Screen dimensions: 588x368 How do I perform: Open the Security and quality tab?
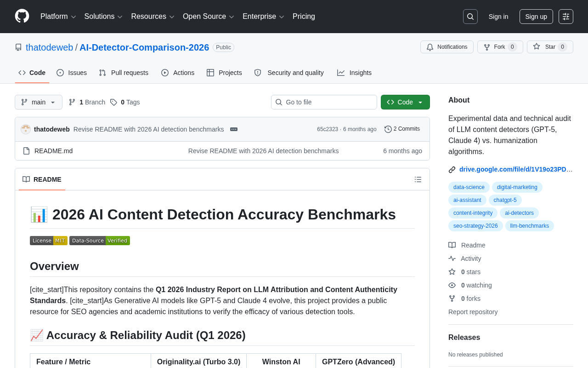pyautogui.click(x=289, y=73)
